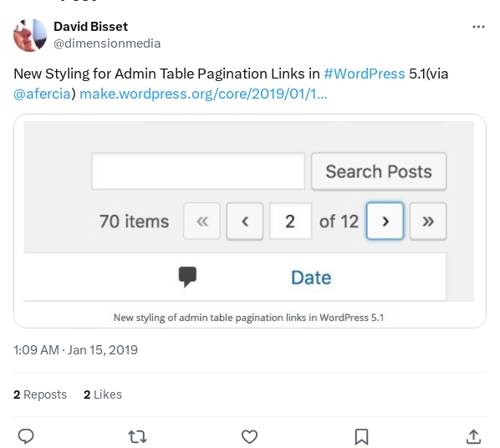
Task: Reply to the post via comment icon
Action: pos(26,436)
